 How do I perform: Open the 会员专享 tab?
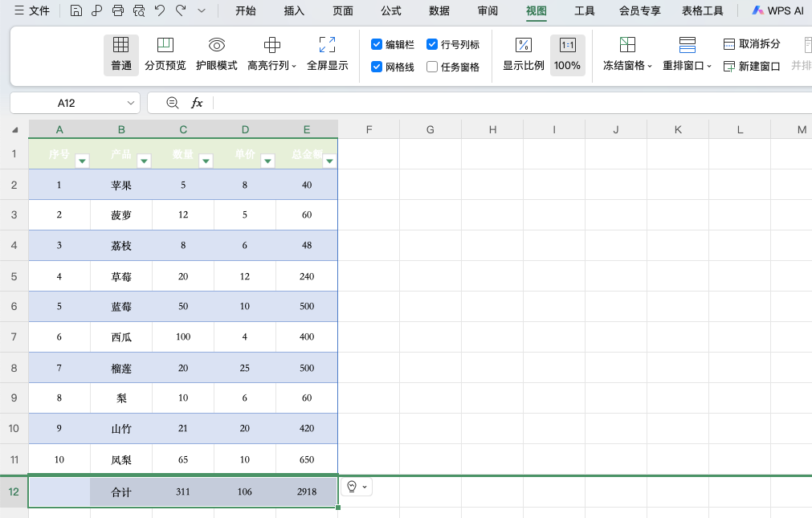[640, 10]
